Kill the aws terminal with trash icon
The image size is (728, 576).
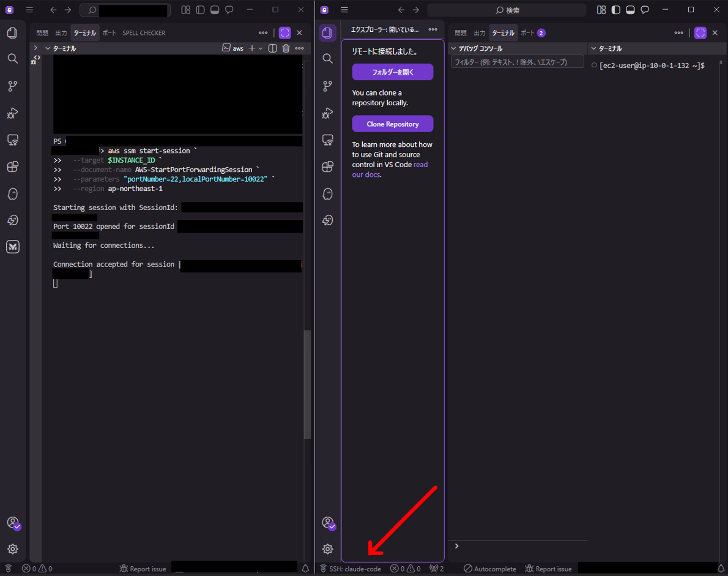tap(286, 48)
